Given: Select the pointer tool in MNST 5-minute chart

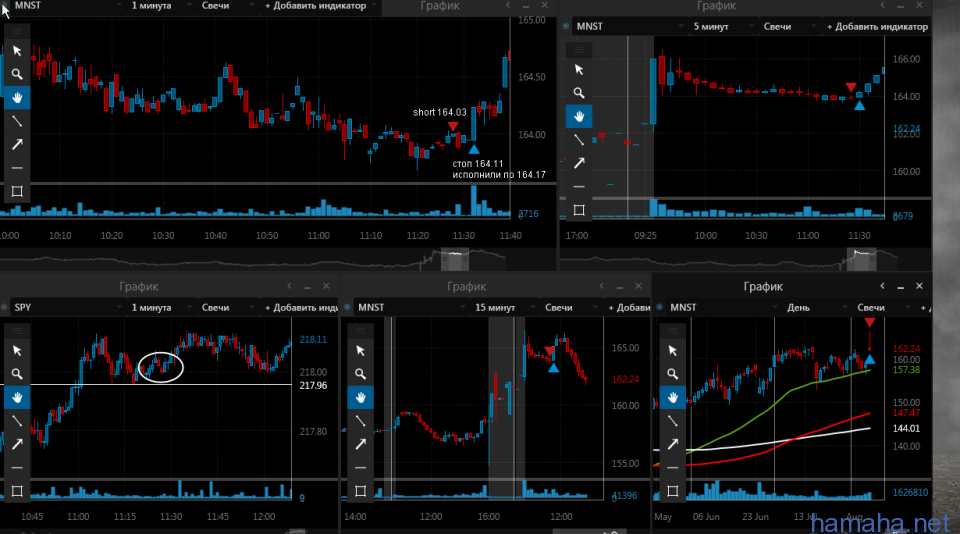Looking at the screenshot, I should tap(579, 70).
